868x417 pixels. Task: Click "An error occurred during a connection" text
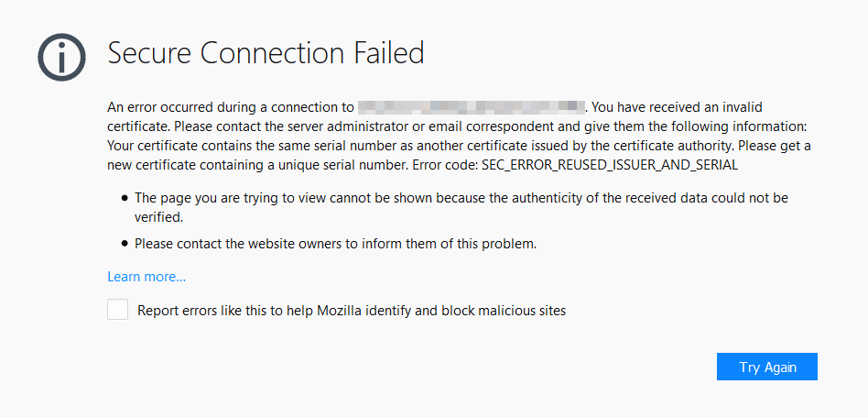[230, 107]
